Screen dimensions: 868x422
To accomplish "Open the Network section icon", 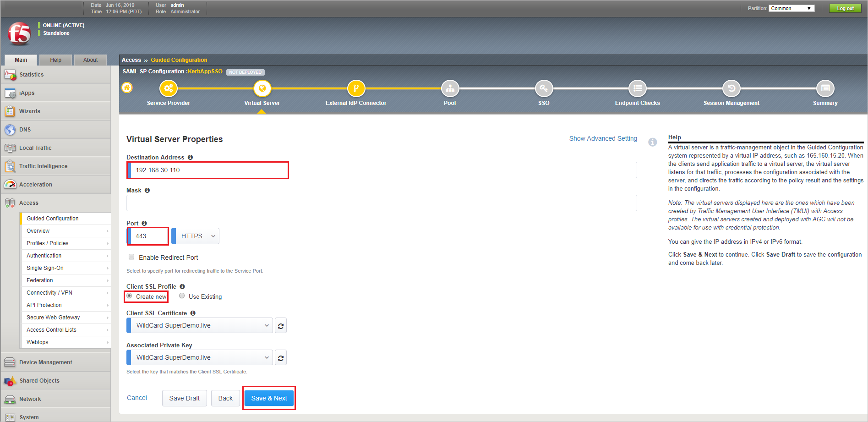I will [10, 399].
